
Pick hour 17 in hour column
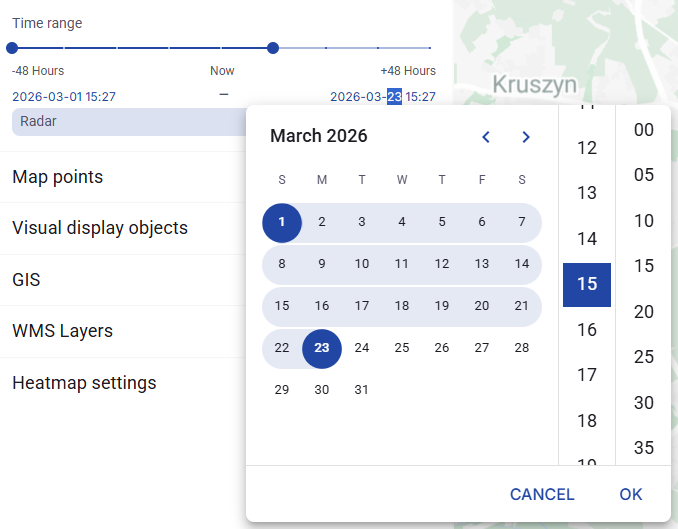click(587, 375)
